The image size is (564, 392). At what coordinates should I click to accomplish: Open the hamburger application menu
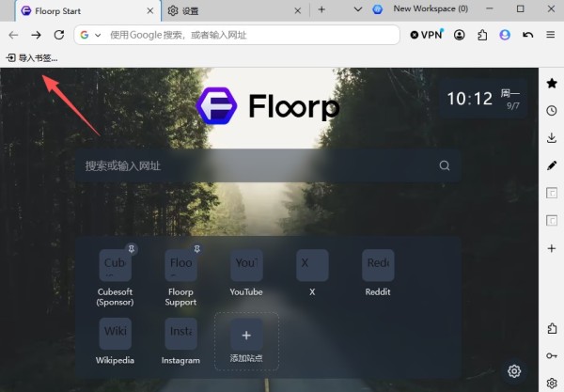pos(550,35)
